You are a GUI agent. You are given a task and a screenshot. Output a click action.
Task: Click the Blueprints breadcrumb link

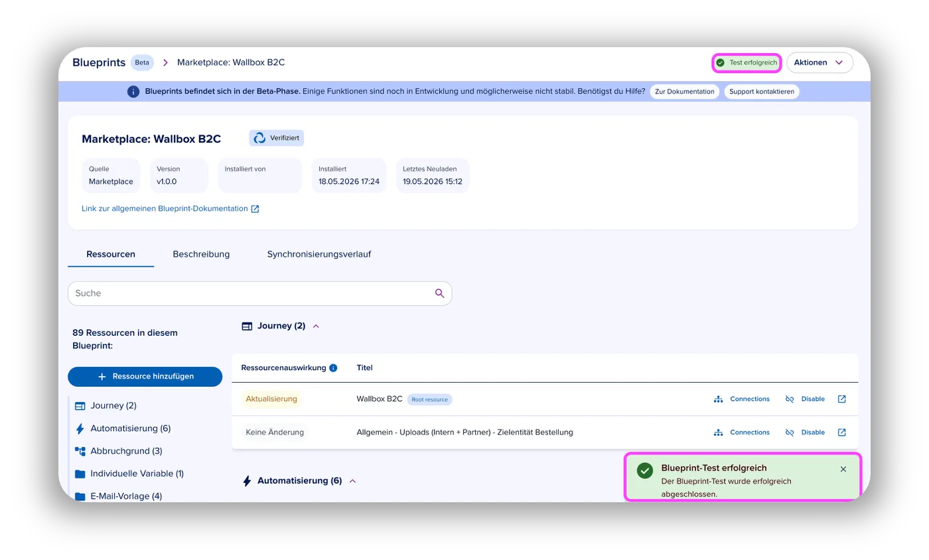[x=99, y=62]
